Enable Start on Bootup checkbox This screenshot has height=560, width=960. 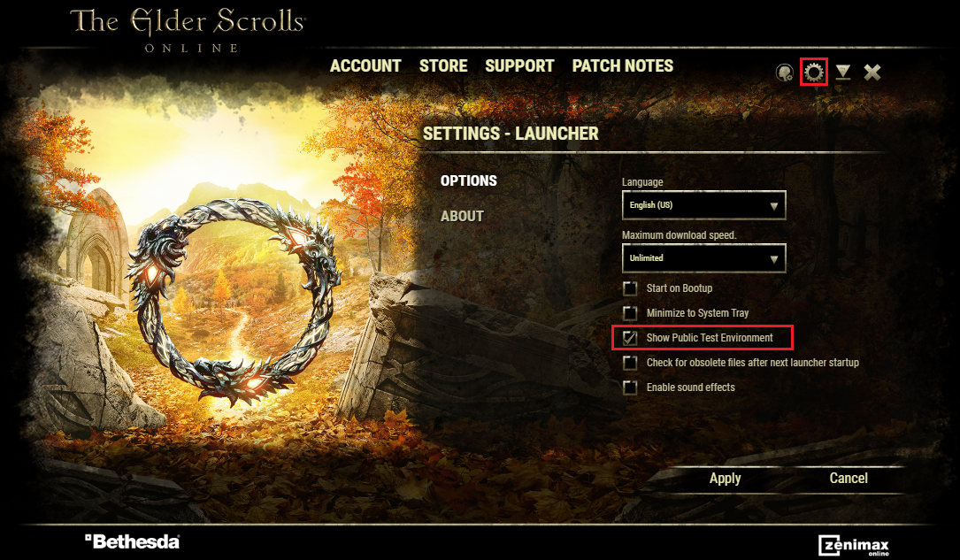[x=630, y=288]
